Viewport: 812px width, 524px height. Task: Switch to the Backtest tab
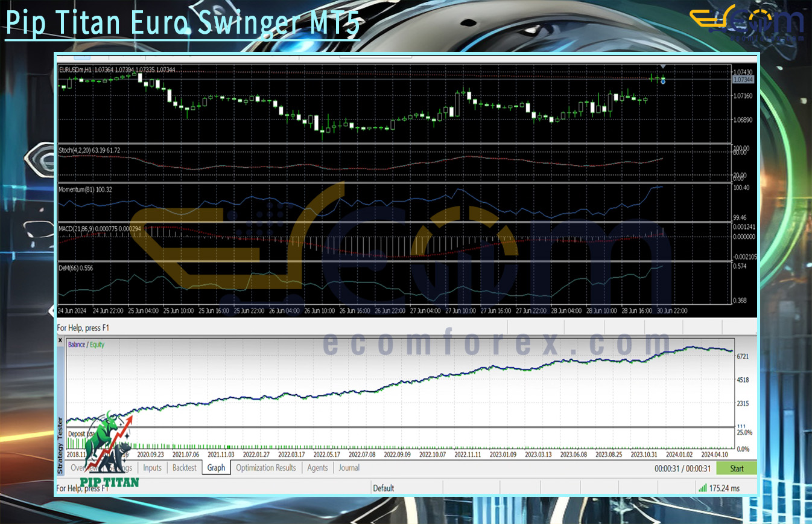click(x=185, y=468)
